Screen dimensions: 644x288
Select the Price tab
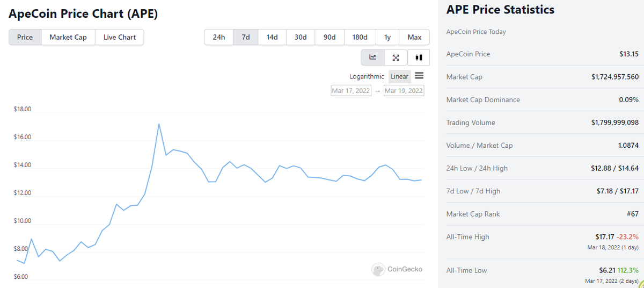coord(25,37)
